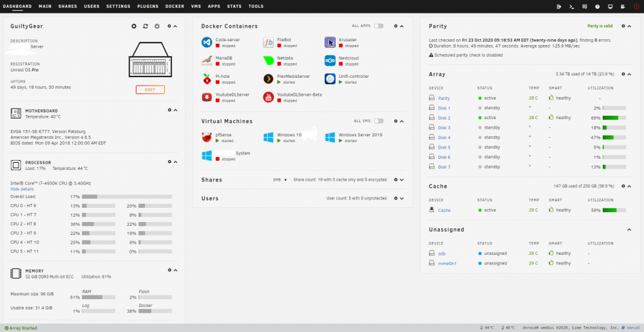The height and width of the screenshot is (332, 644).
Task: Go to the Main tab
Action: [x=45, y=6]
